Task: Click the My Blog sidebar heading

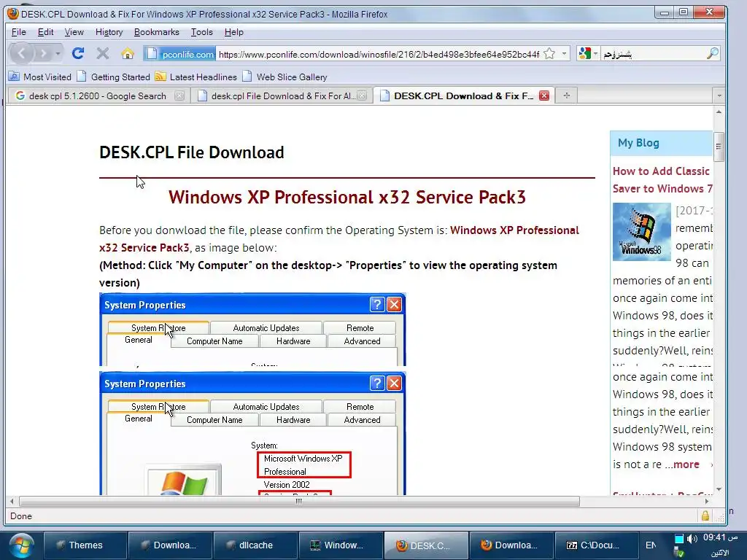Action: (x=638, y=143)
